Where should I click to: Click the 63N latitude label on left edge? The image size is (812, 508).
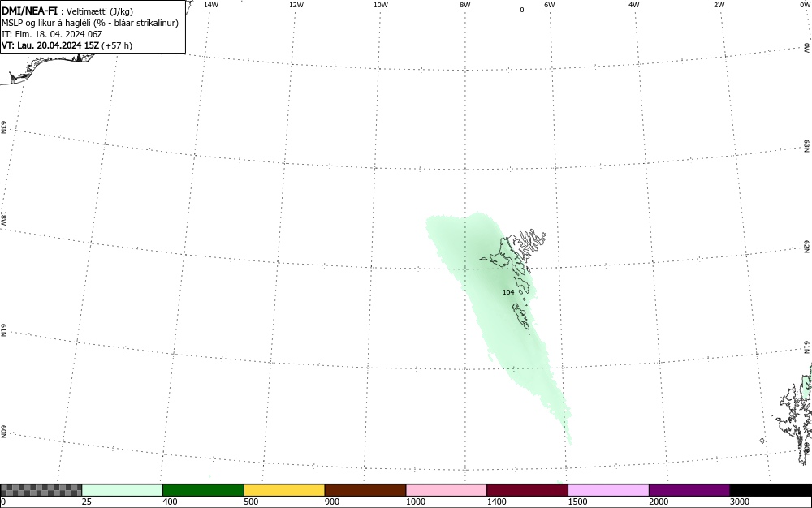[3, 127]
